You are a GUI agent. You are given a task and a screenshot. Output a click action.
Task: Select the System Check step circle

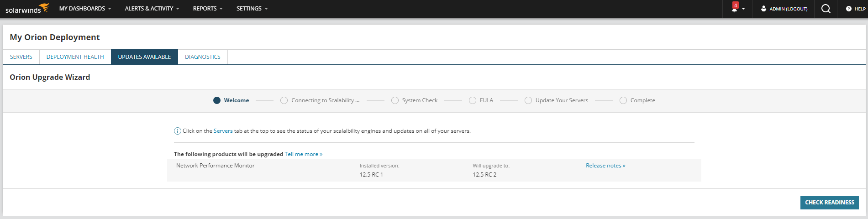(x=395, y=100)
